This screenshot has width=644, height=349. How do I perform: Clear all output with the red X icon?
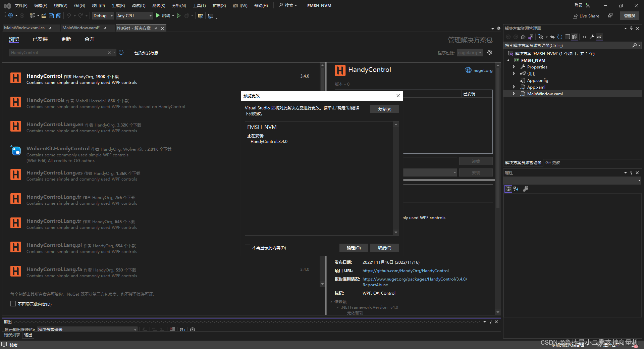(x=172, y=329)
